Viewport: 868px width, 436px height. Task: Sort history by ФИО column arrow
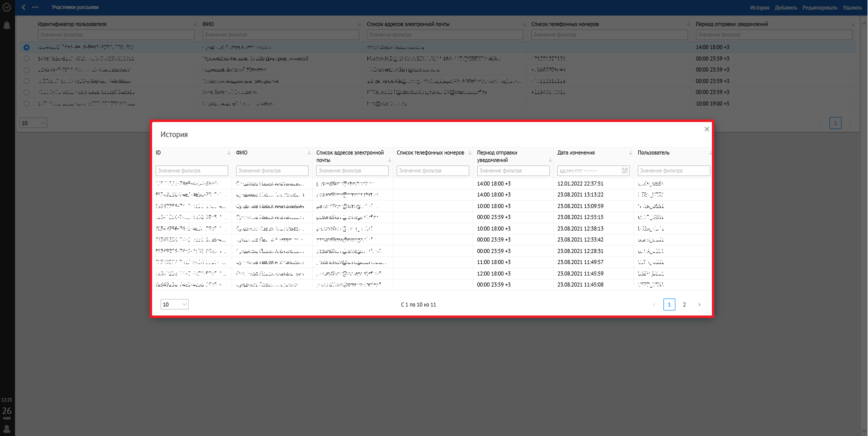309,153
